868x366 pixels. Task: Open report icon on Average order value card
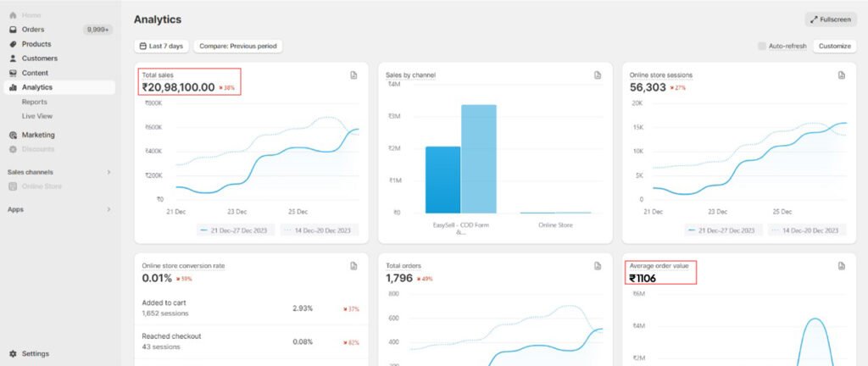[x=842, y=266]
